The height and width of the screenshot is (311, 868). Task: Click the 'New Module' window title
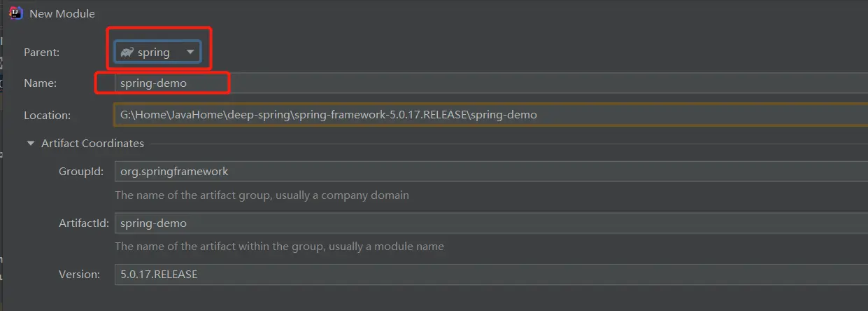point(62,13)
